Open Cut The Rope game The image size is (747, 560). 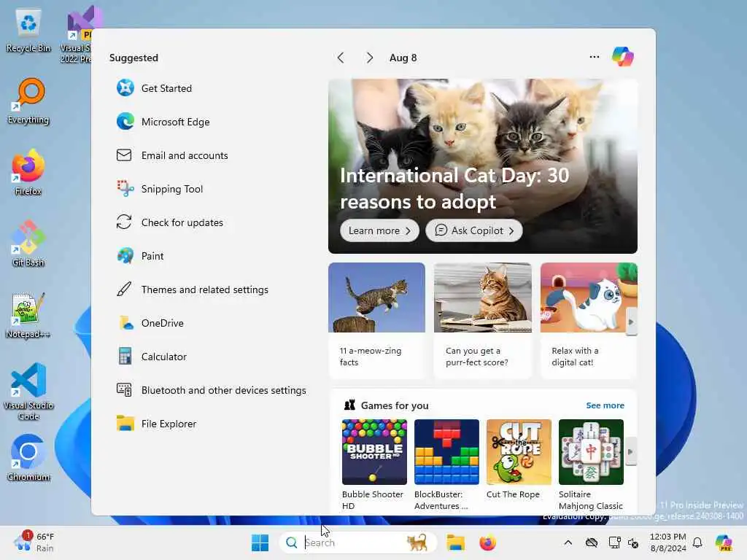click(x=519, y=459)
